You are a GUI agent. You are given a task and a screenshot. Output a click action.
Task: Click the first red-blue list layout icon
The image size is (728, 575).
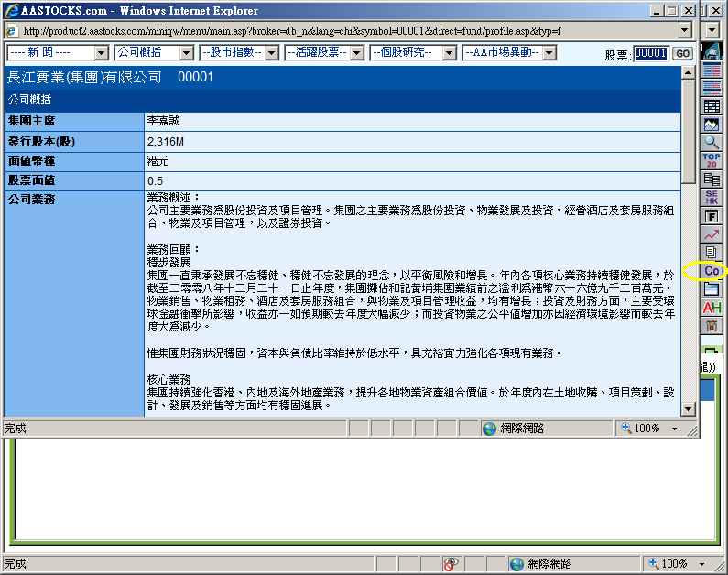pos(712,71)
